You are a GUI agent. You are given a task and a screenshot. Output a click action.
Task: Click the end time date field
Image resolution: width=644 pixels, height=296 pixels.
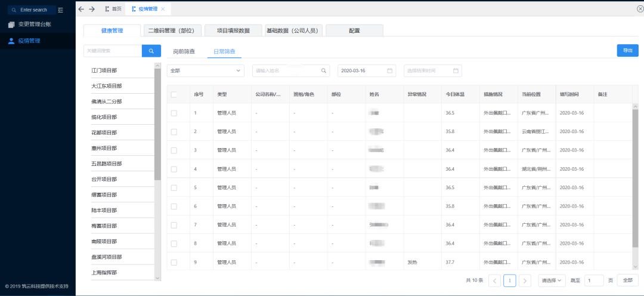click(433, 70)
